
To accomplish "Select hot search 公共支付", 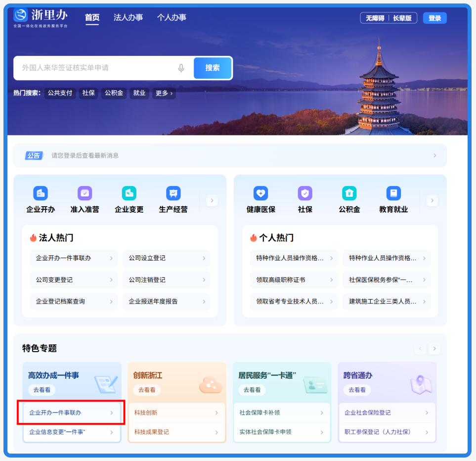I will tap(60, 93).
